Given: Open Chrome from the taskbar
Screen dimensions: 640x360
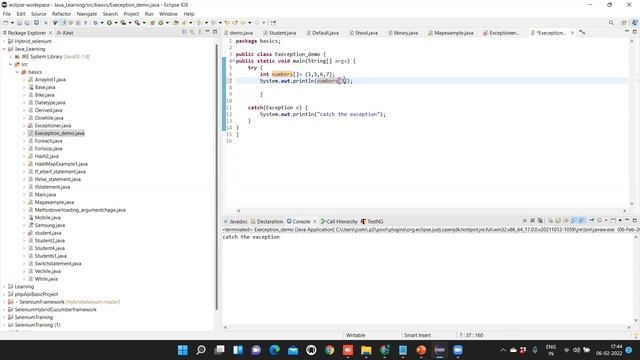Looking at the screenshot, I should 329,350.
